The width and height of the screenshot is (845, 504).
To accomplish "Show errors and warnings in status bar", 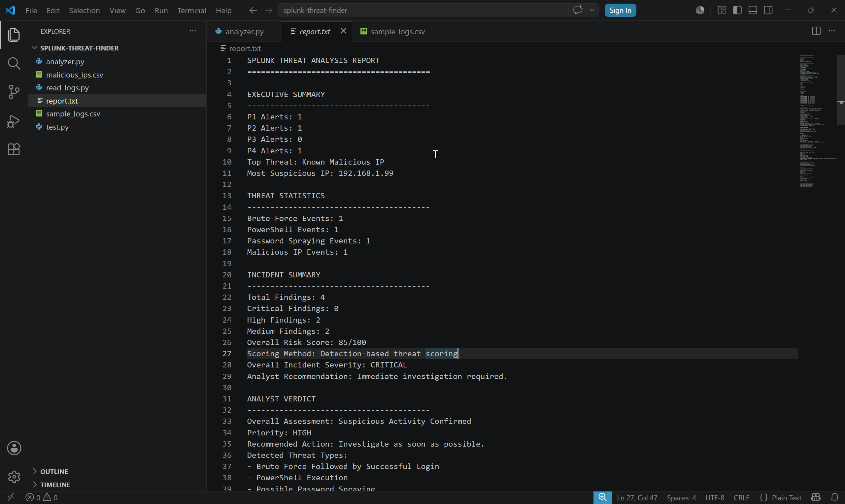I will click(42, 497).
